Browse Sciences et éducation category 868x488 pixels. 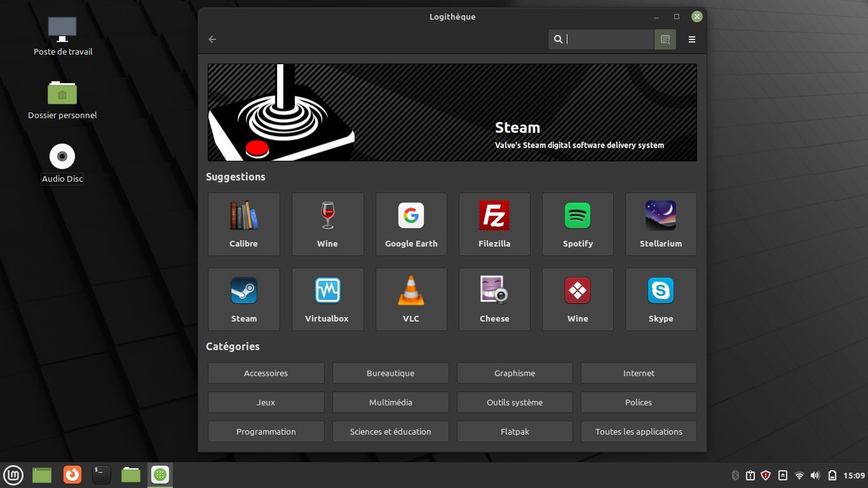click(x=390, y=431)
